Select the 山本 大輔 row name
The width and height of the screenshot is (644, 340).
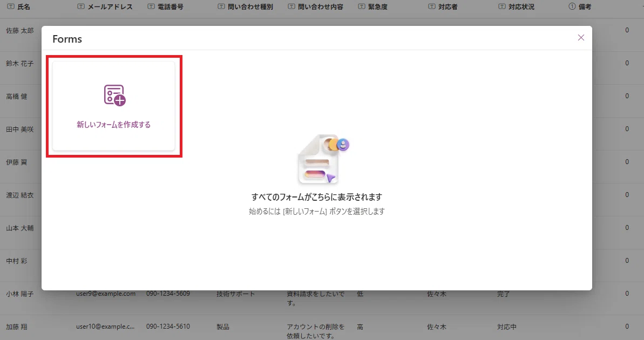click(20, 228)
